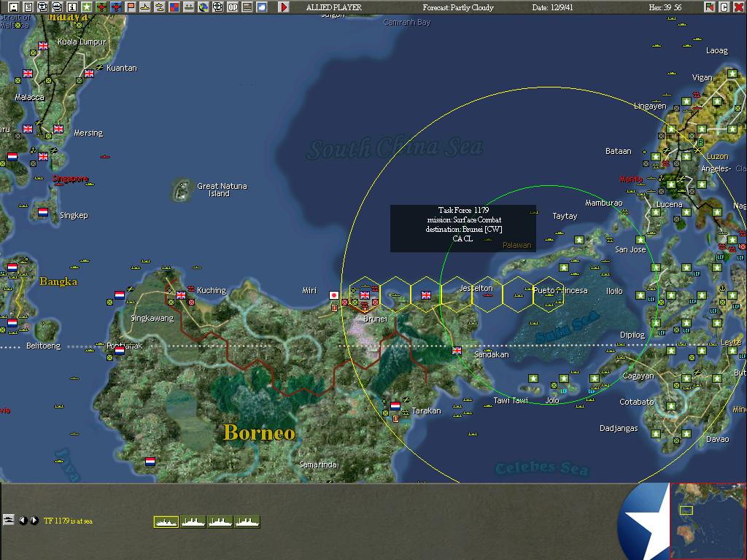Viewport: 747px width, 560px height.
Task: Click the crosshair target toolbar icon
Action: point(217,7)
